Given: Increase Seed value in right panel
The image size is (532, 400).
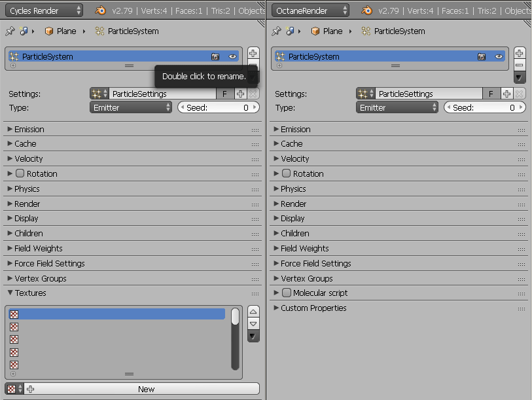Looking at the screenshot, I should [x=521, y=107].
